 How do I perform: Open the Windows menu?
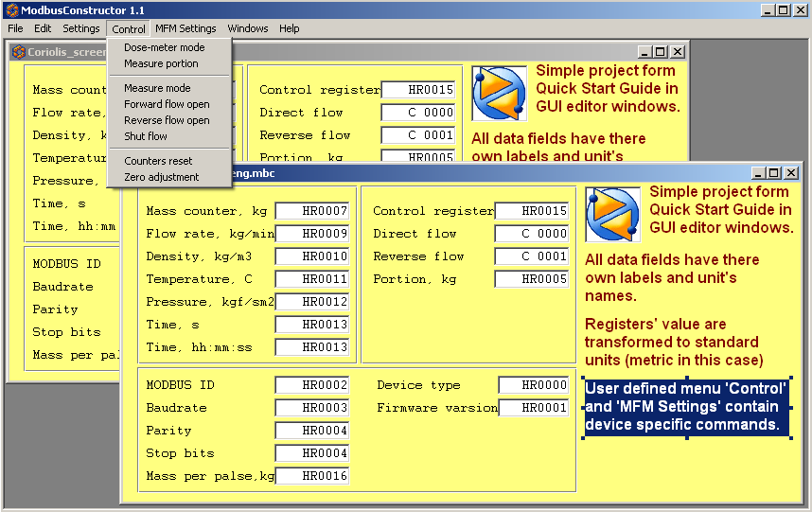tap(248, 28)
